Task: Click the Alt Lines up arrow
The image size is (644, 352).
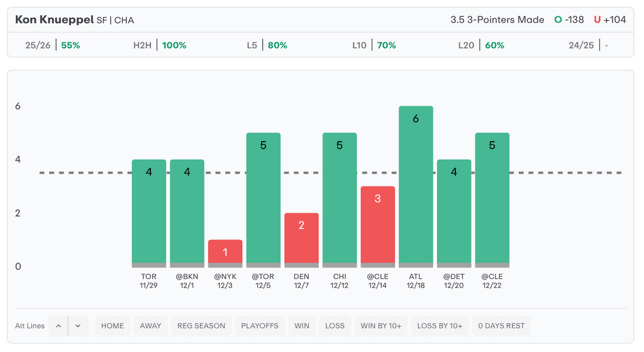Action: 58,326
